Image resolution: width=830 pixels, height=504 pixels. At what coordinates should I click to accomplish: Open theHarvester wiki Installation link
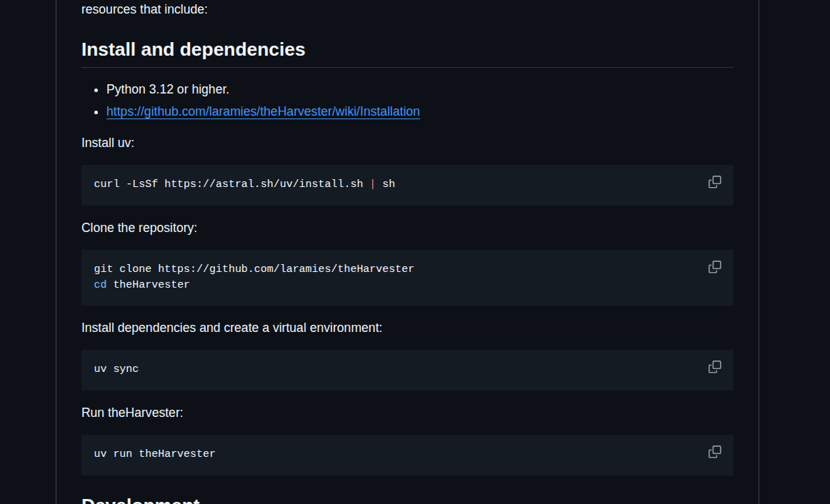point(263,111)
